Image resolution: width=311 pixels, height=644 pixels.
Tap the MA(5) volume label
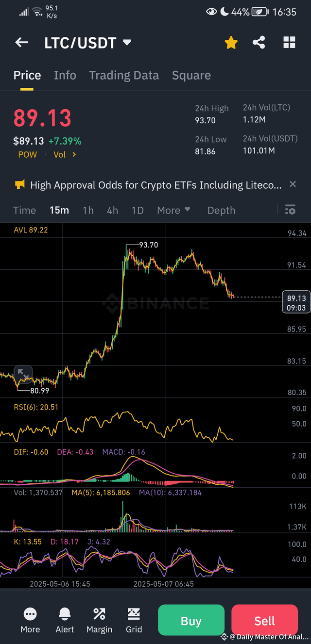(x=101, y=493)
